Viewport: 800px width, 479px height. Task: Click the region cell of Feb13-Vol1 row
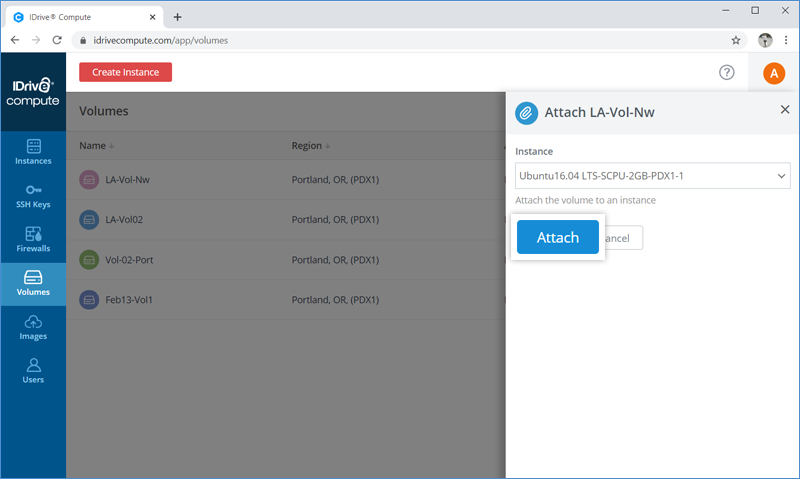click(x=335, y=300)
